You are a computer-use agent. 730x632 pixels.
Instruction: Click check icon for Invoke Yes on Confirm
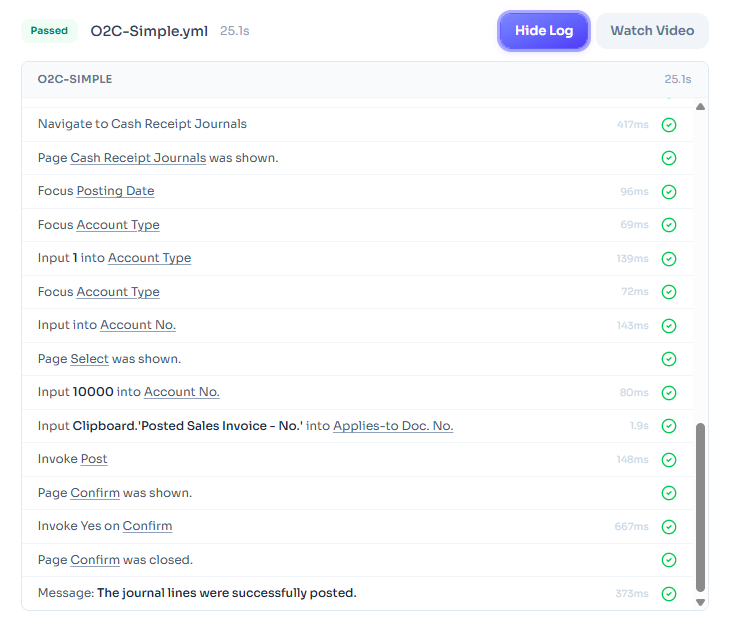pyautogui.click(x=669, y=527)
